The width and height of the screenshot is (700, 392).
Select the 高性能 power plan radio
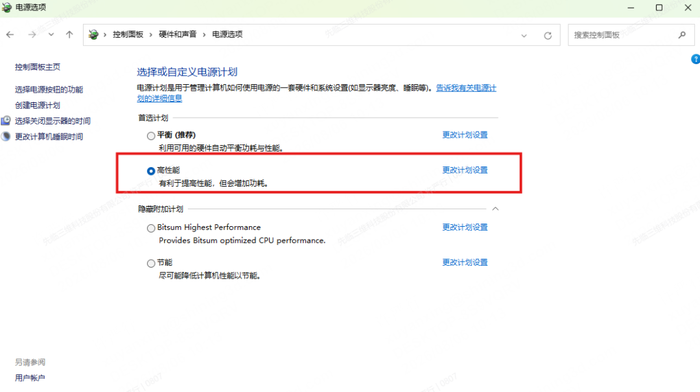click(x=151, y=171)
